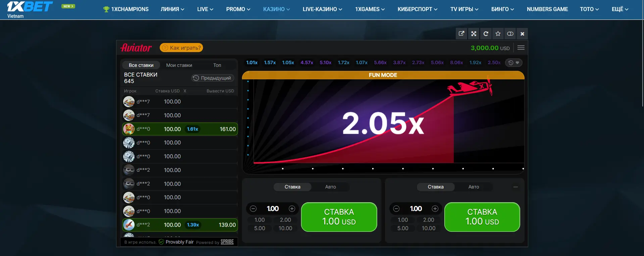The height and width of the screenshot is (256, 644).
Task: Remove the second bet panel
Action: click(515, 187)
